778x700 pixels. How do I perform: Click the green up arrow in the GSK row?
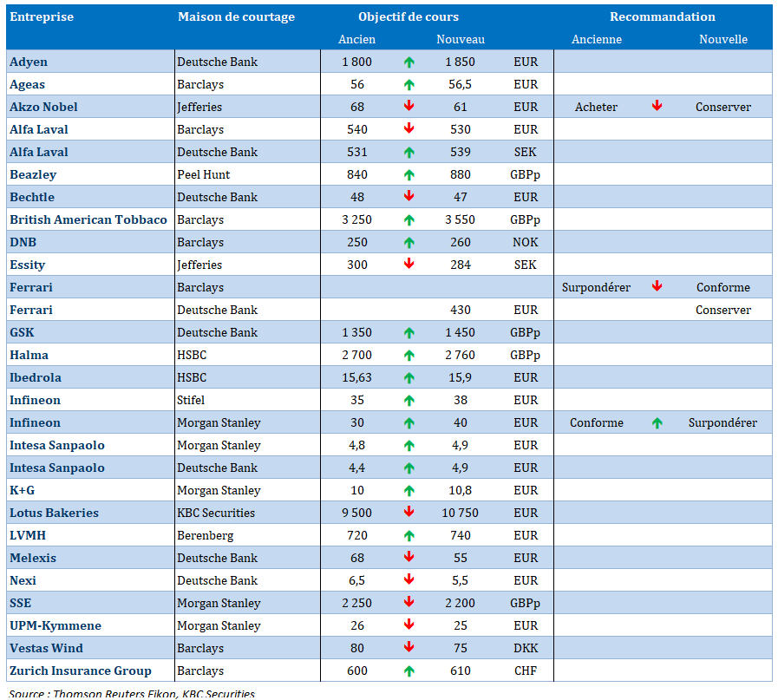pos(409,333)
